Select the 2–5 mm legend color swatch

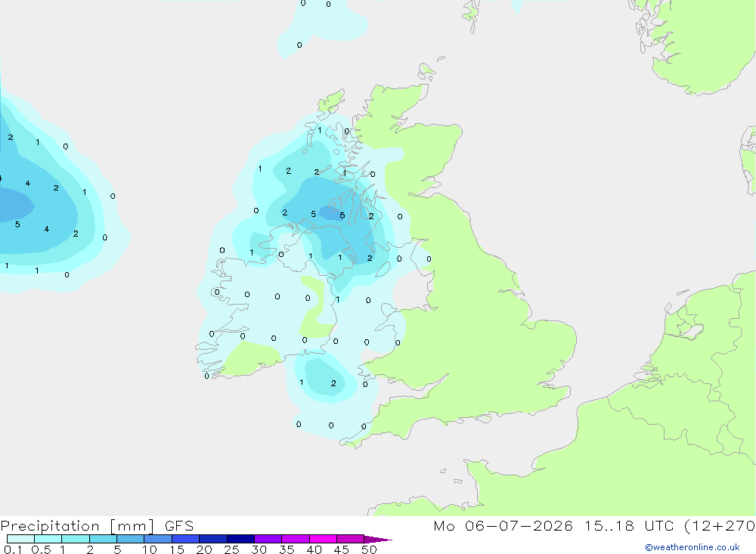pyautogui.click(x=103, y=539)
